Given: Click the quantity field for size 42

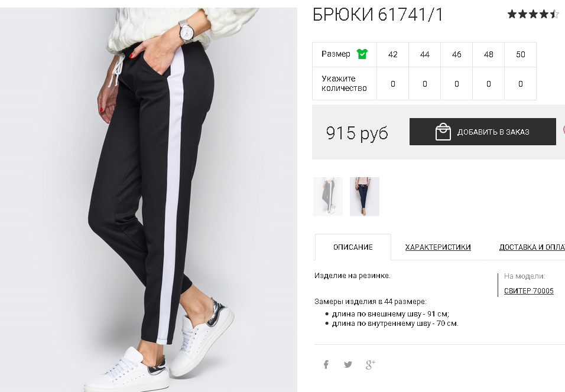Looking at the screenshot, I should point(393,83).
